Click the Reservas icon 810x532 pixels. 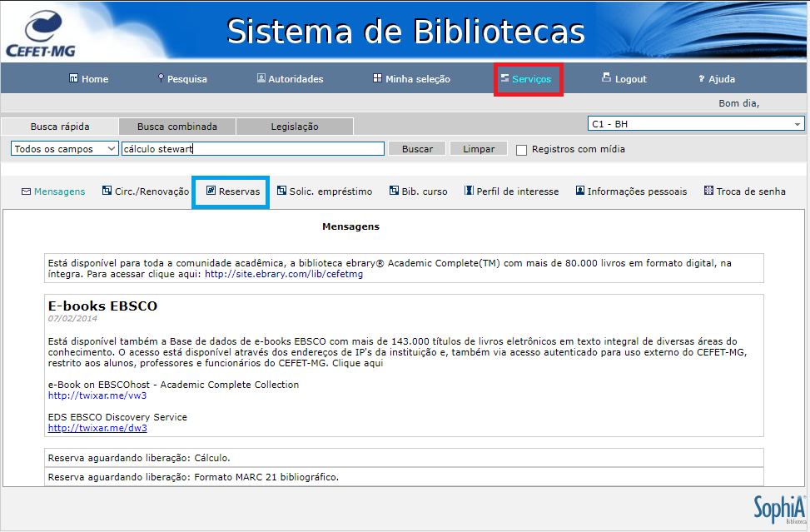pyautogui.click(x=211, y=191)
